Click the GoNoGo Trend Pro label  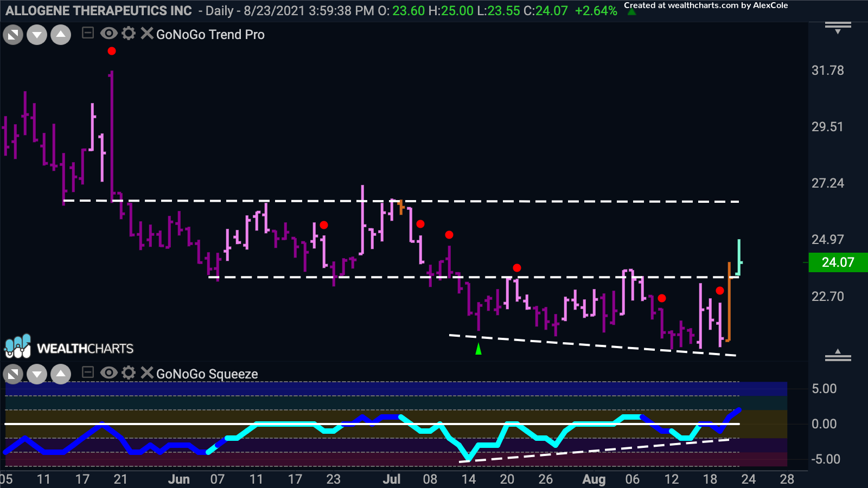210,35
